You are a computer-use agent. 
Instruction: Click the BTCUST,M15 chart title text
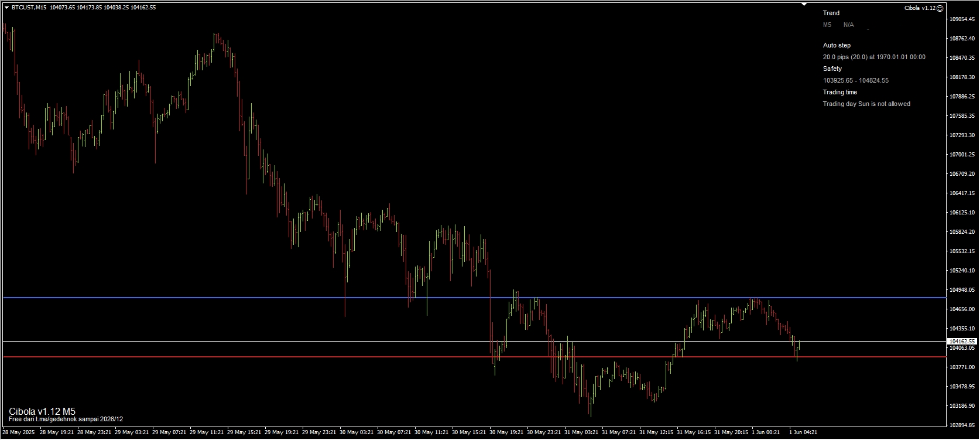(x=29, y=8)
